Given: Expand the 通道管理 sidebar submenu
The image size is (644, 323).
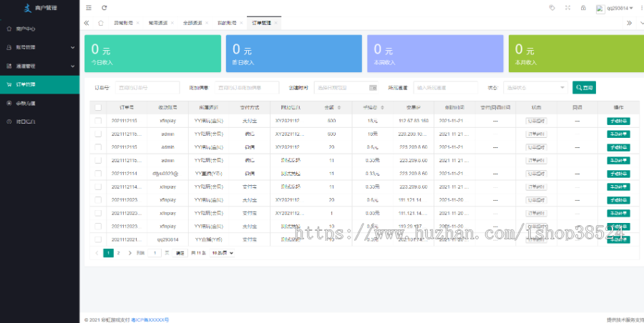Looking at the screenshot, I should [73, 66].
